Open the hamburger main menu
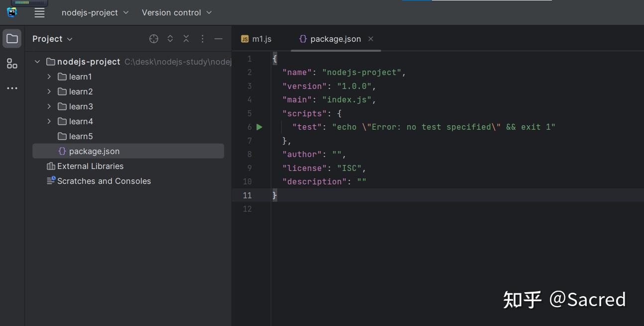The image size is (644, 326). pos(39,13)
